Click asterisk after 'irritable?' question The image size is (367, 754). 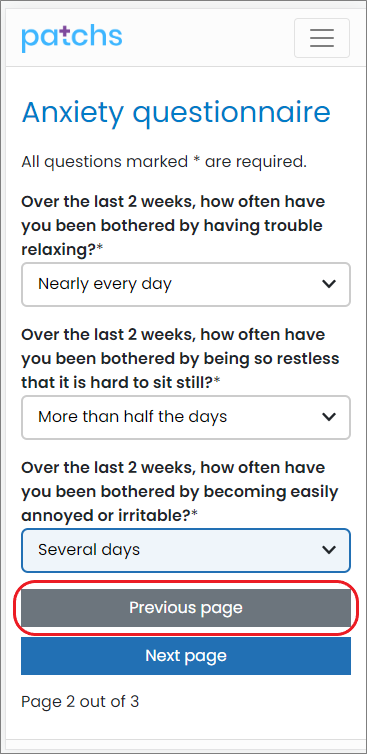(194, 513)
